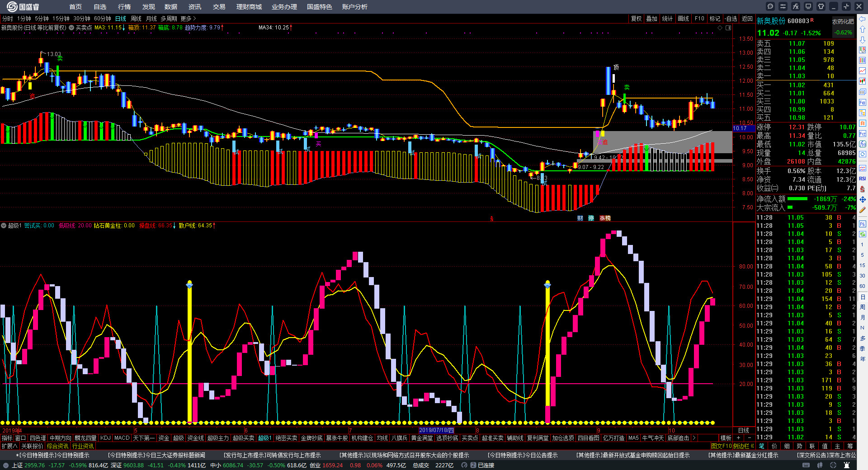This screenshot has height=470, width=868.
Task: Switch to the MACD indicator tab
Action: tap(122, 438)
